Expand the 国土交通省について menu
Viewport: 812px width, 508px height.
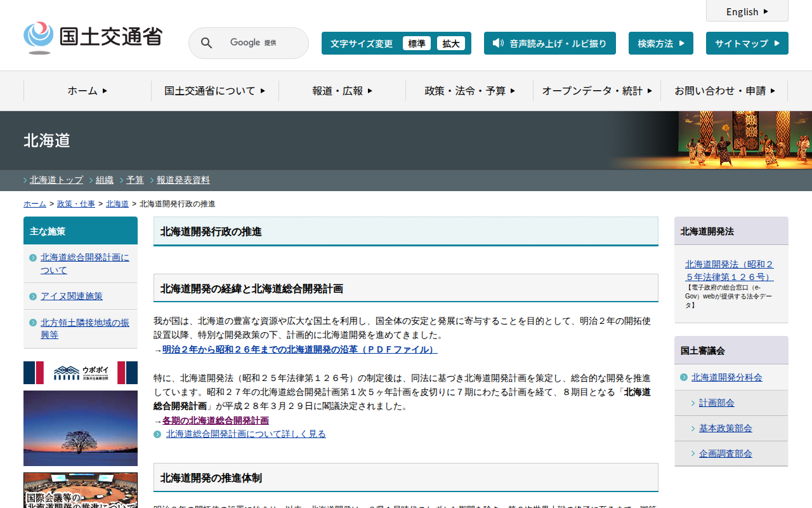(x=214, y=91)
